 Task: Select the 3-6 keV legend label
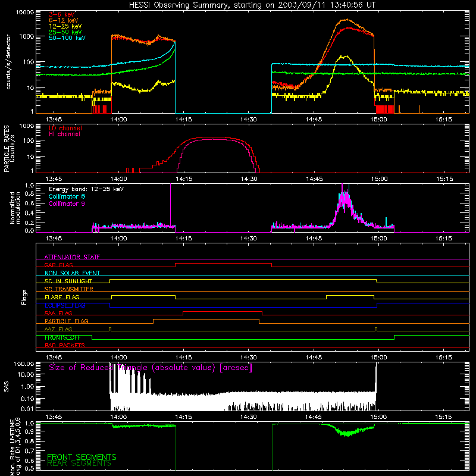(x=61, y=14)
